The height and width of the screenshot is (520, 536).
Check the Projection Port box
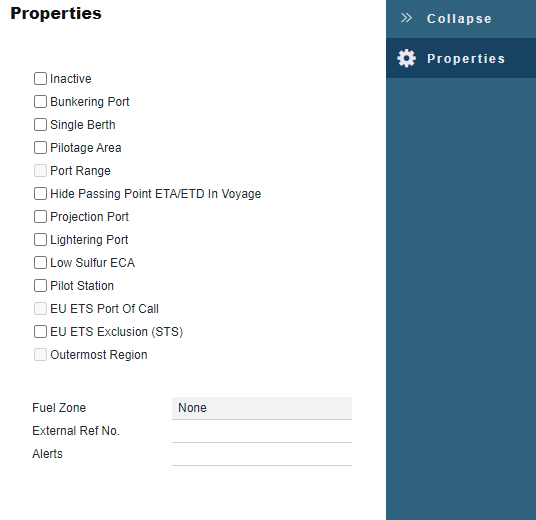click(40, 217)
